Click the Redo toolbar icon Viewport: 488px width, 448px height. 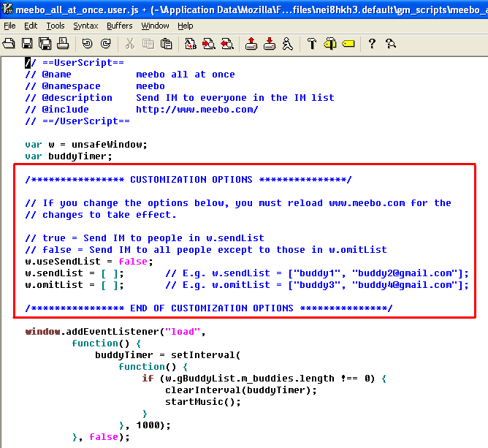(x=106, y=44)
